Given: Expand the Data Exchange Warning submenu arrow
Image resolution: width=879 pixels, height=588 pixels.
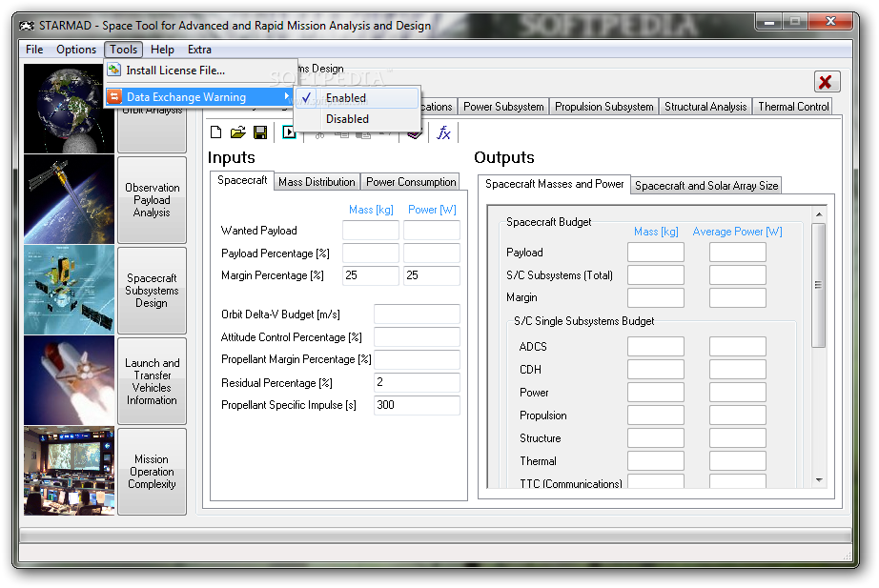Looking at the screenshot, I should tap(286, 96).
